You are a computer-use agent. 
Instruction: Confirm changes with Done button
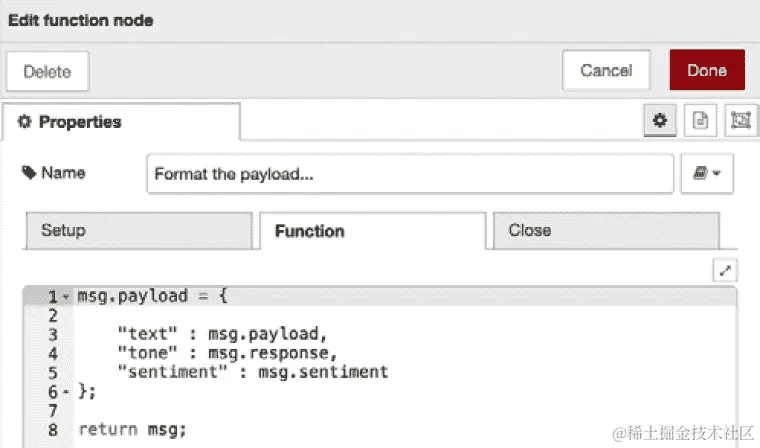tap(707, 70)
